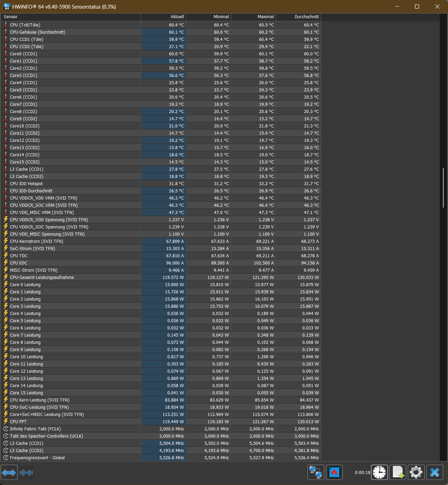This screenshot has height=485, width=448.
Task: Close sensors with the blue X icon
Action: [x=435, y=472]
